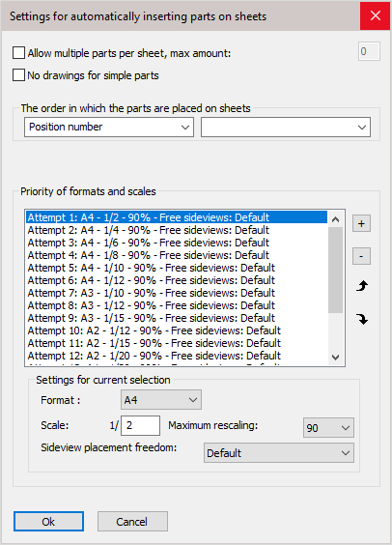Click the list scrollbar up arrow

(x=335, y=219)
